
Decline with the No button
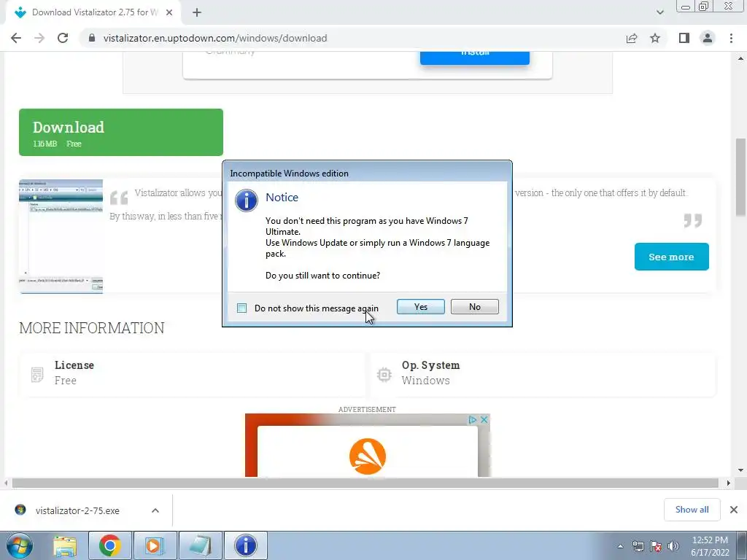[474, 307]
